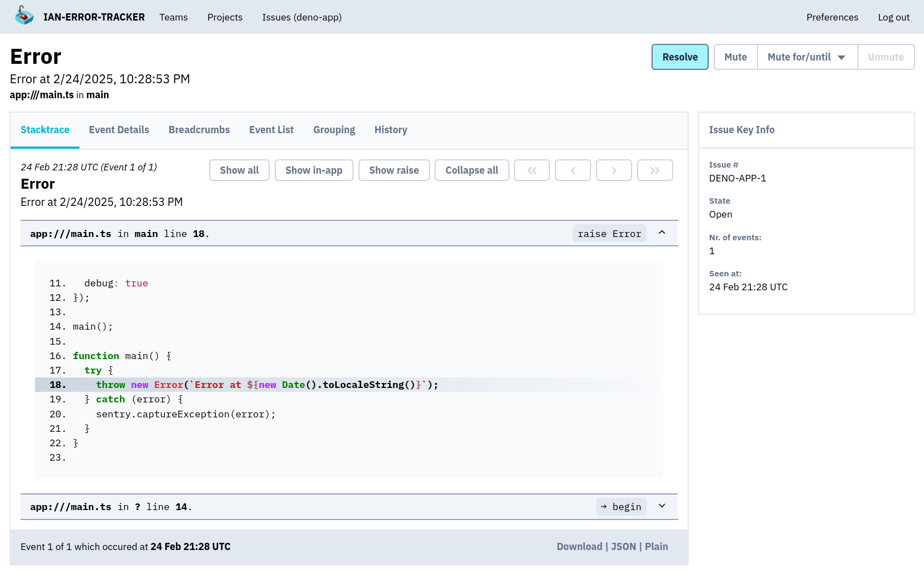Open the Event Details tab
This screenshot has height=575, width=924.
click(x=119, y=130)
